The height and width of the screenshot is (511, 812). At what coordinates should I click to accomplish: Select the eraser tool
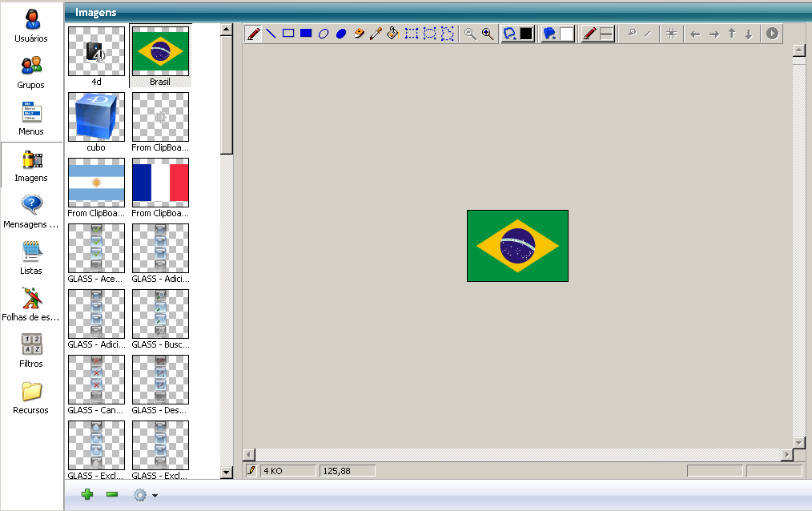coord(358,34)
